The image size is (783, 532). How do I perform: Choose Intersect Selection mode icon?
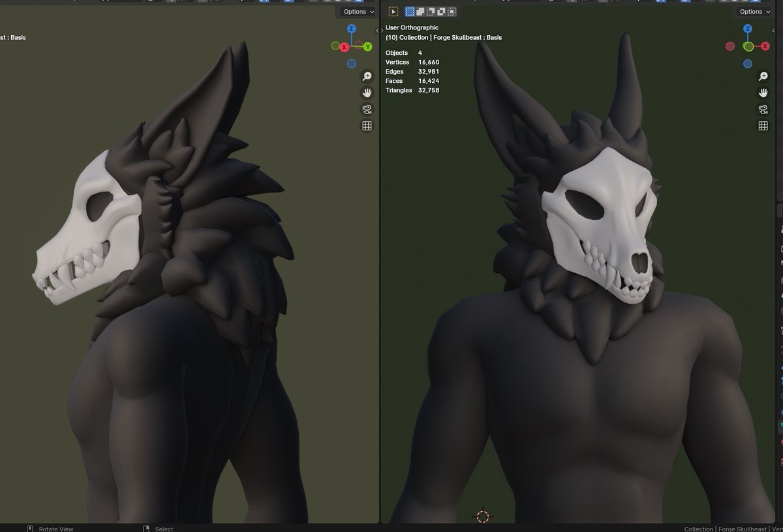452,11
